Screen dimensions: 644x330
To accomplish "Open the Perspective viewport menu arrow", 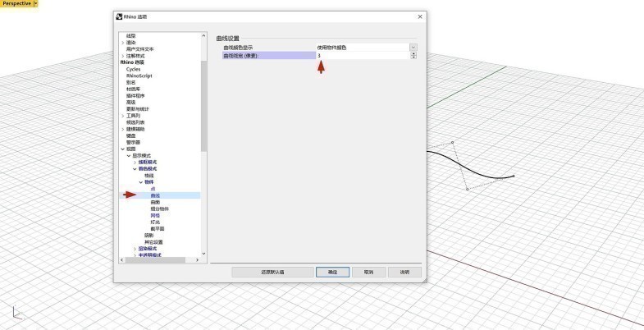I will [35, 4].
